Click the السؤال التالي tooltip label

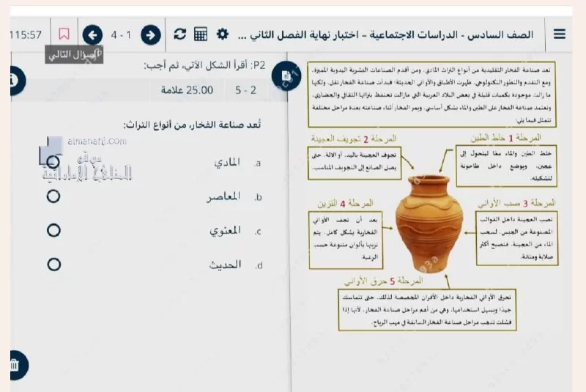tap(74, 54)
